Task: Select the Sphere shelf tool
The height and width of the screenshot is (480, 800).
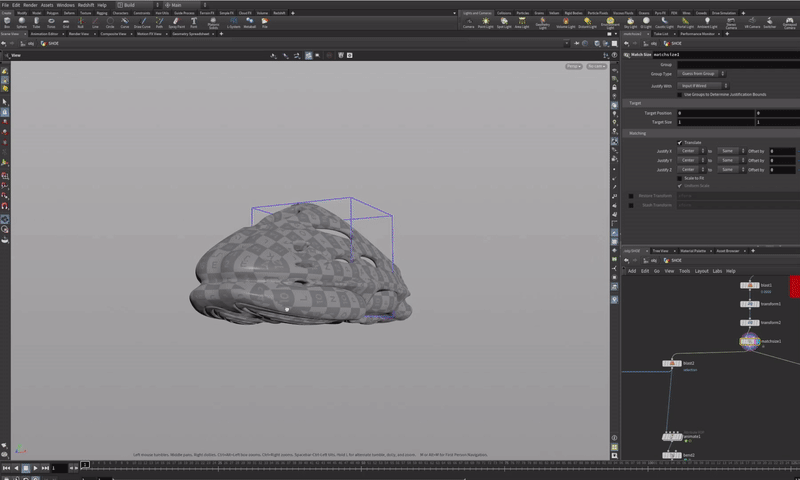Action: pos(21,22)
